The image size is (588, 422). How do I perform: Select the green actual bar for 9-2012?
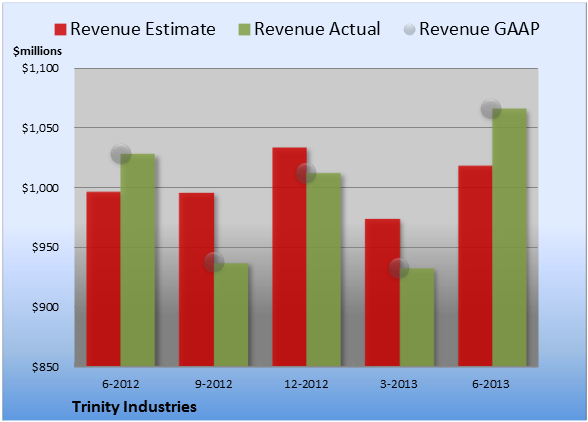[x=231, y=315]
